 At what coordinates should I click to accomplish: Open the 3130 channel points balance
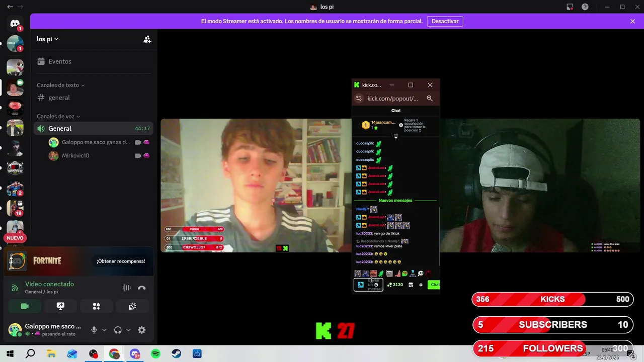click(395, 285)
